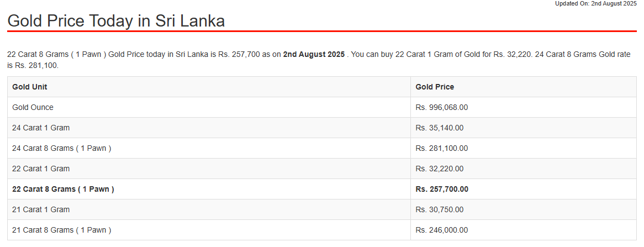The height and width of the screenshot is (247, 644).
Task: Select the 24 Carat 1 Gram row
Action: click(x=322, y=128)
